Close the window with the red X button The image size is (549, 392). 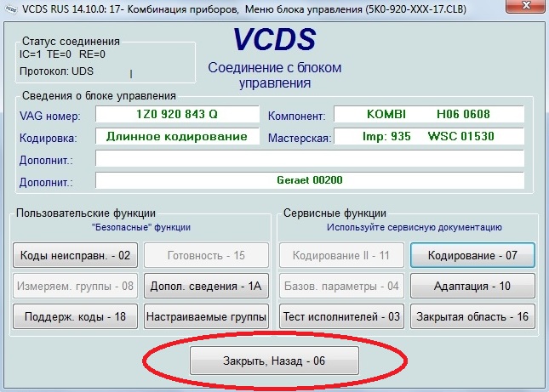pyautogui.click(x=525, y=6)
